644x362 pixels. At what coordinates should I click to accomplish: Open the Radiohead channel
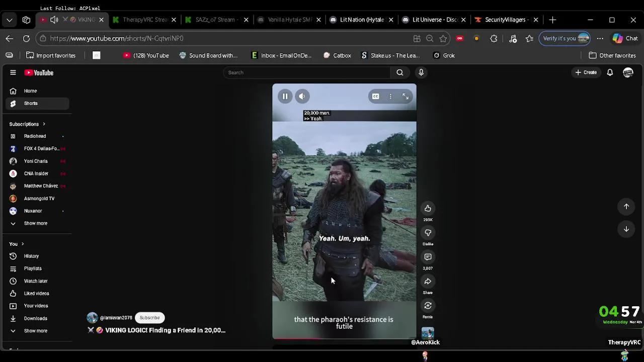(x=38, y=136)
